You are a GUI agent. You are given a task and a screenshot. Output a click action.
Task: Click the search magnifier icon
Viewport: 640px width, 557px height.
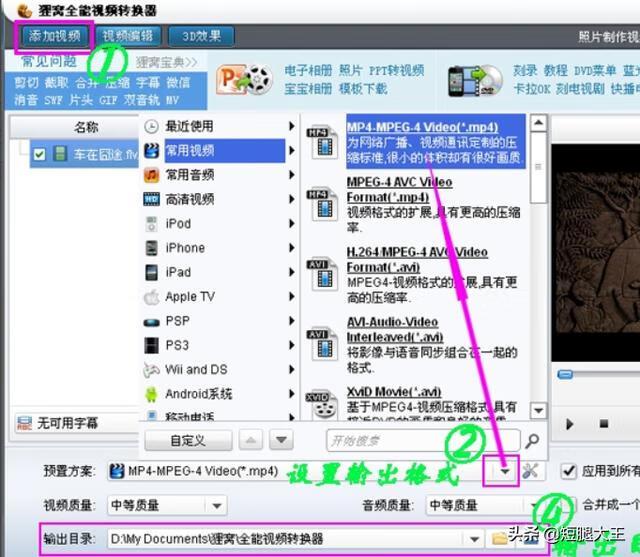(x=532, y=441)
